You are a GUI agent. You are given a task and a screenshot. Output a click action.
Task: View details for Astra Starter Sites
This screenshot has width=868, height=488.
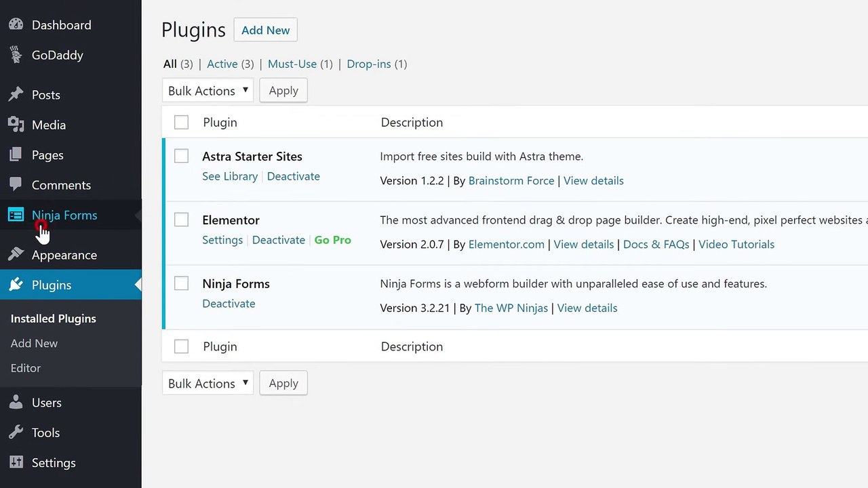click(x=593, y=180)
